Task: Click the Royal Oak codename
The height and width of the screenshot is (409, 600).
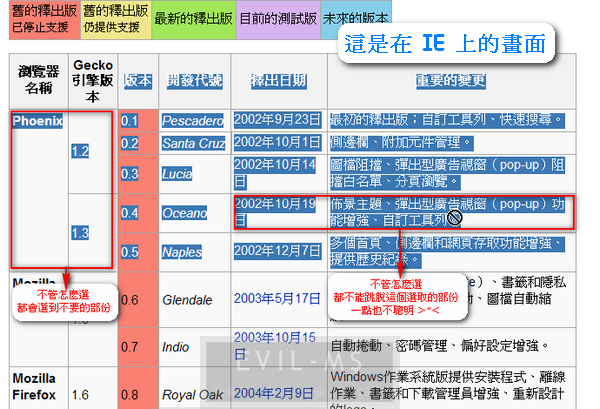Action: (x=192, y=395)
